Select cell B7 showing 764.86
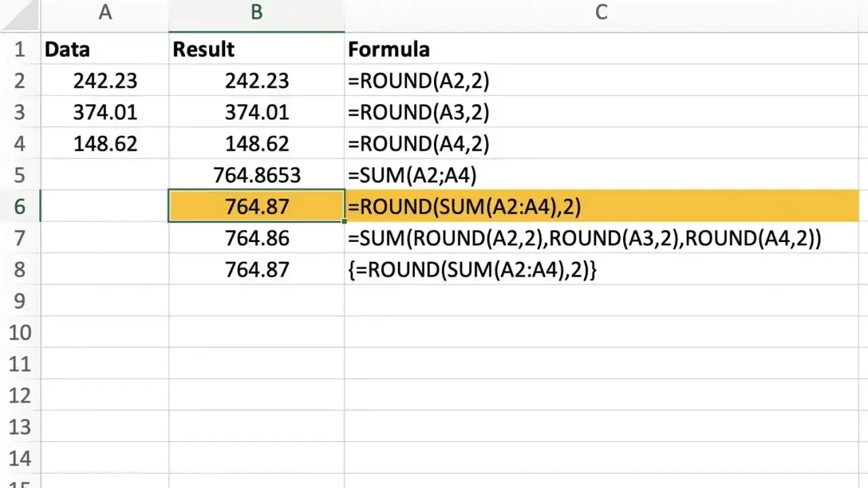This screenshot has width=868, height=488. (x=256, y=238)
